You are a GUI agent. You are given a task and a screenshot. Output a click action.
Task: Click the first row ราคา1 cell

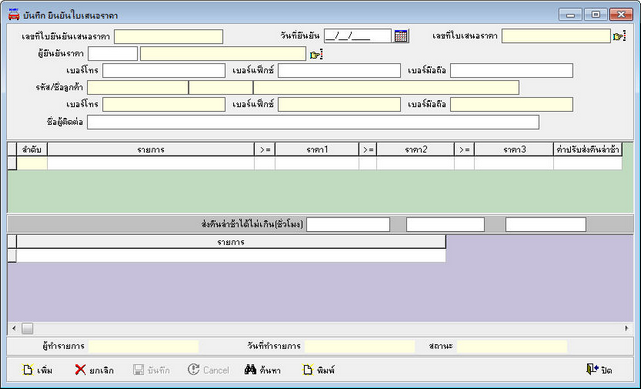(x=317, y=163)
